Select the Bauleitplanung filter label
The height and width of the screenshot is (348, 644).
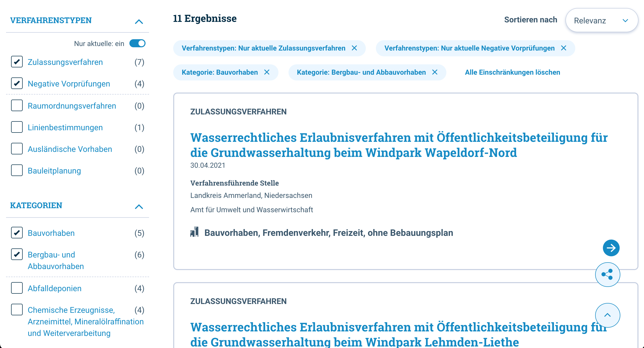pyautogui.click(x=54, y=171)
